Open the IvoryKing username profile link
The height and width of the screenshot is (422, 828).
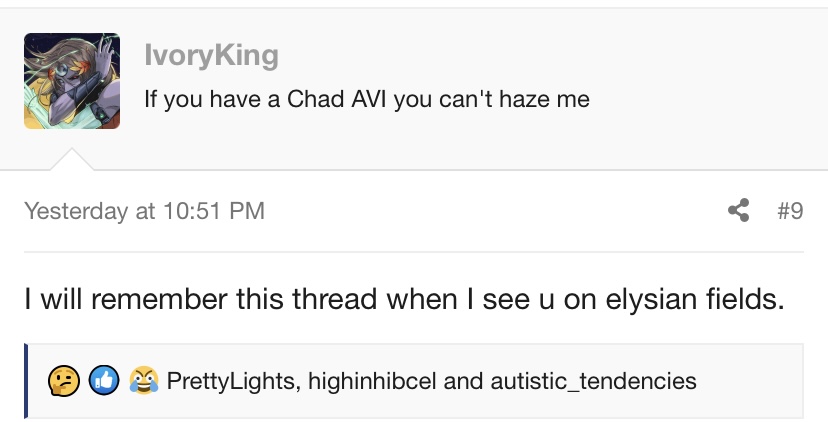[x=211, y=55]
